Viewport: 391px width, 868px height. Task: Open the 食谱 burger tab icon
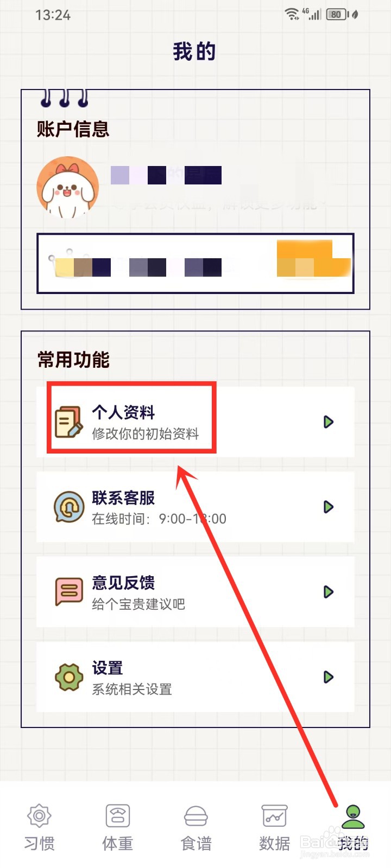tap(196, 816)
